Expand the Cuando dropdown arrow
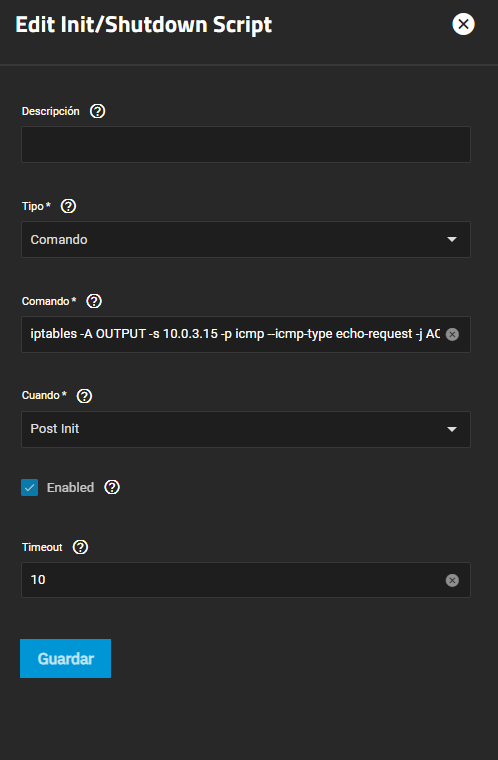 452,429
